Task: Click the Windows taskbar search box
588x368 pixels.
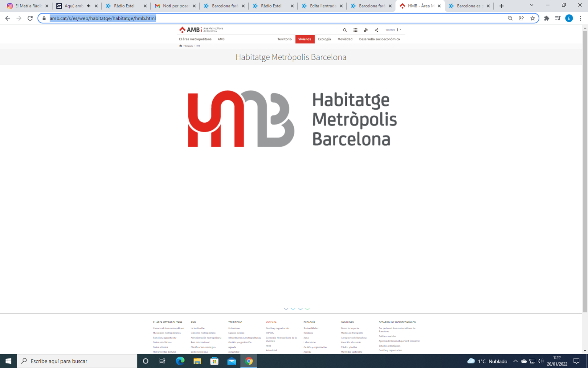Action: [77, 361]
